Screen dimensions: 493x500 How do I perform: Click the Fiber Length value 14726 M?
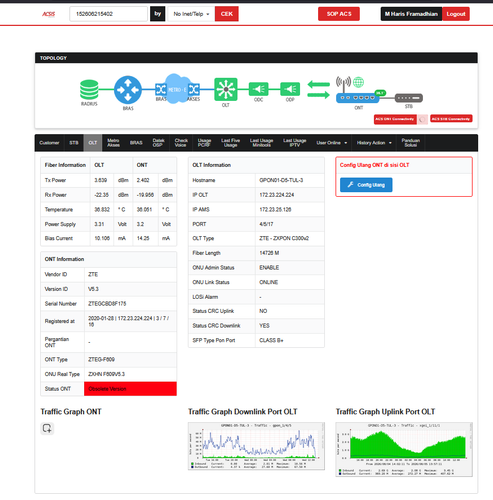[x=269, y=253]
